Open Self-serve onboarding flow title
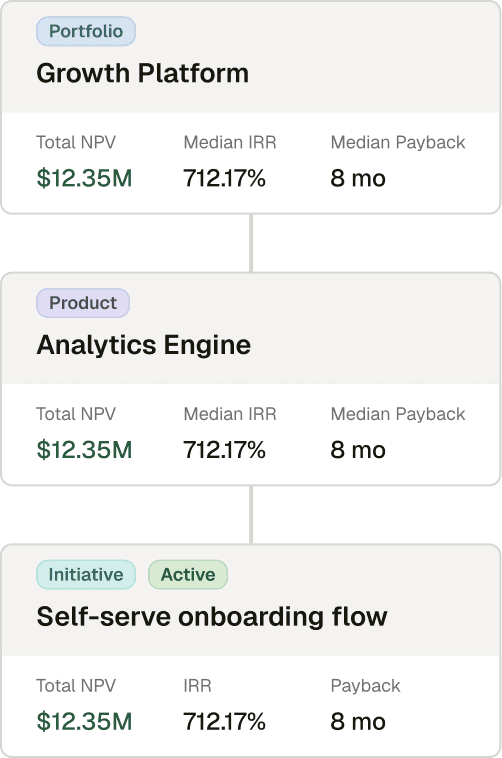This screenshot has height=758, width=502. tap(212, 617)
